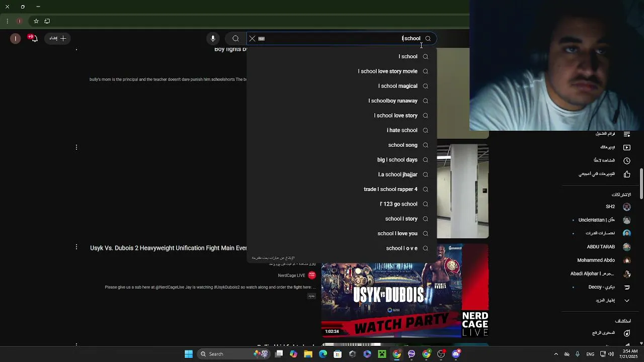Select suggestion 'l school love story movie'
The height and width of the screenshot is (362, 644).
[x=342, y=71]
